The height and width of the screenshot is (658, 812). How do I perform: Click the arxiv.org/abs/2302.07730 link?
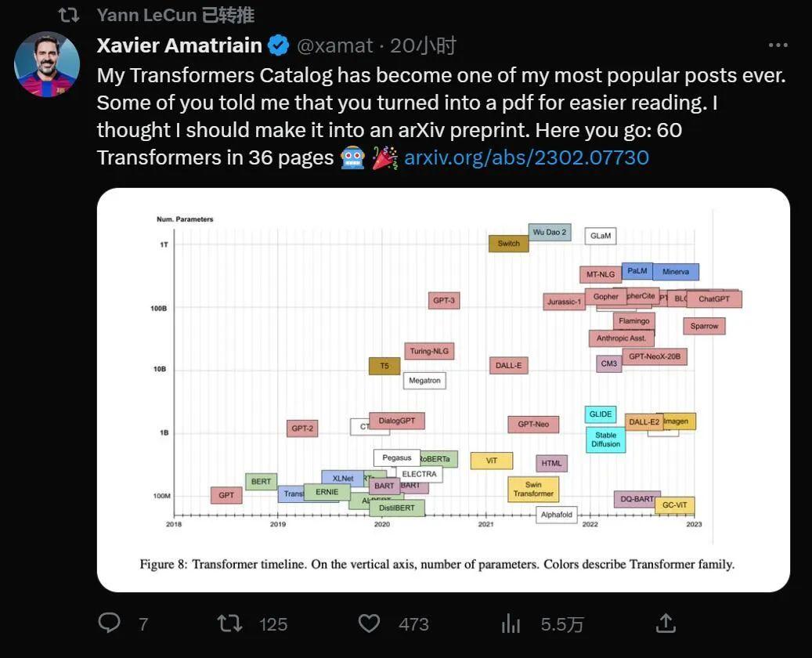click(526, 157)
